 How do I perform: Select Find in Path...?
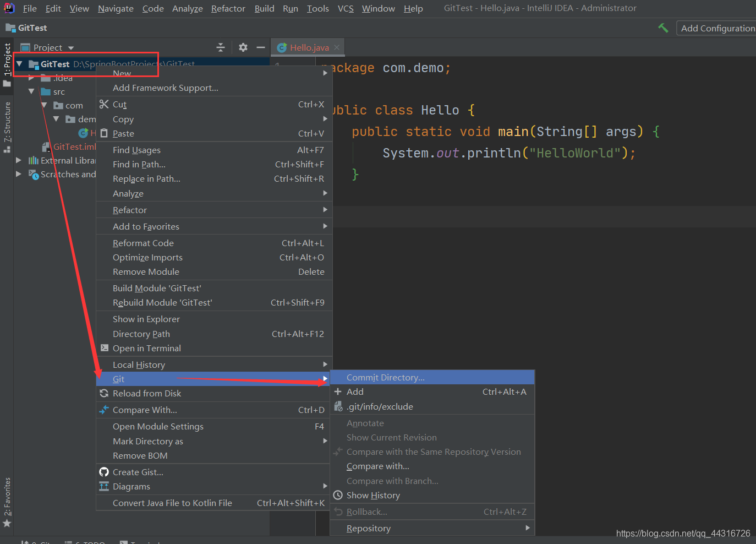(x=214, y=164)
